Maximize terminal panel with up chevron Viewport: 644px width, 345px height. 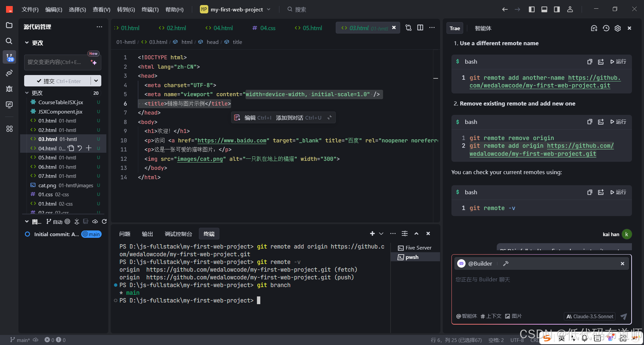[416, 233]
